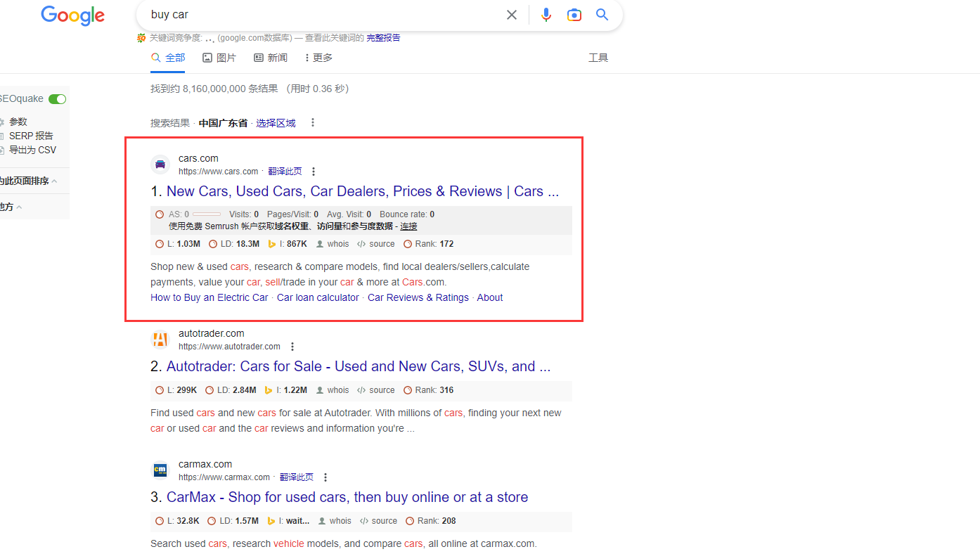Open Car loan calculator sitelink
Image resolution: width=980 pixels, height=554 pixels.
click(318, 297)
